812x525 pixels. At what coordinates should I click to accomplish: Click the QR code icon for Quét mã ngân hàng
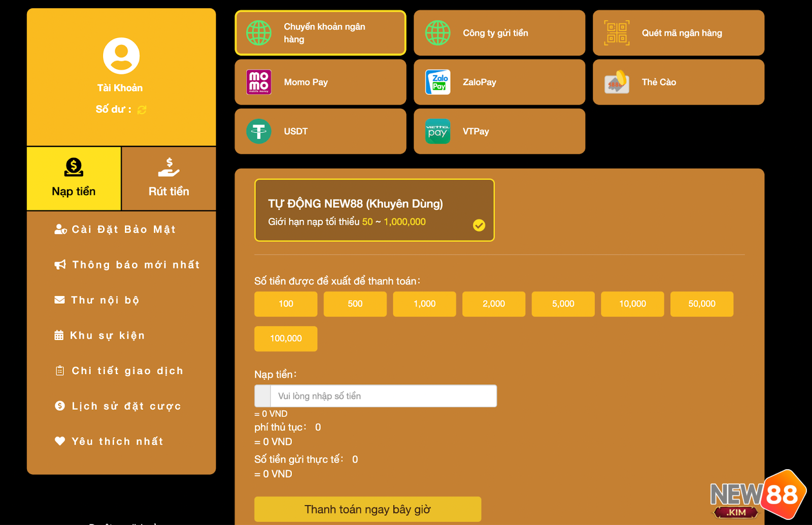pyautogui.click(x=617, y=33)
